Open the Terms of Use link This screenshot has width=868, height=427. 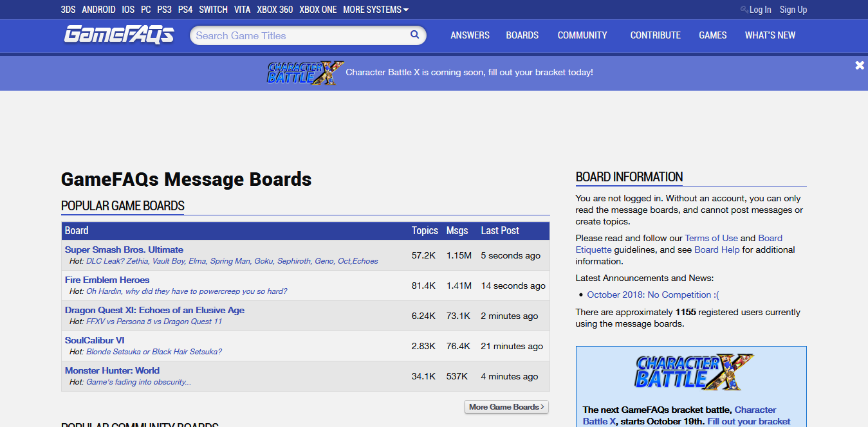[x=711, y=238]
